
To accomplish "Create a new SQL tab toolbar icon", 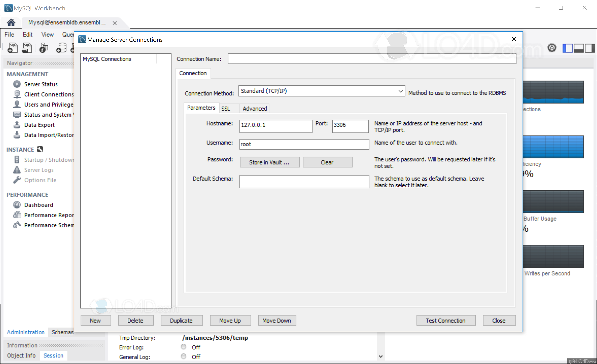I will tap(13, 48).
